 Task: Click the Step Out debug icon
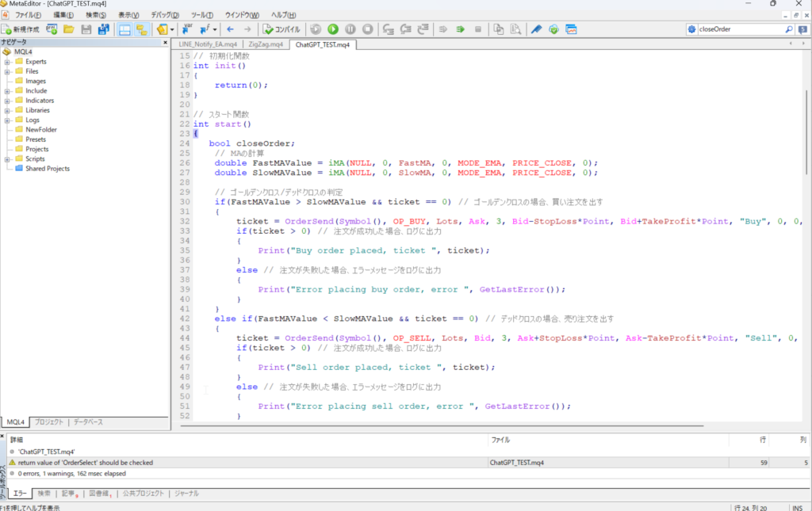click(x=423, y=29)
